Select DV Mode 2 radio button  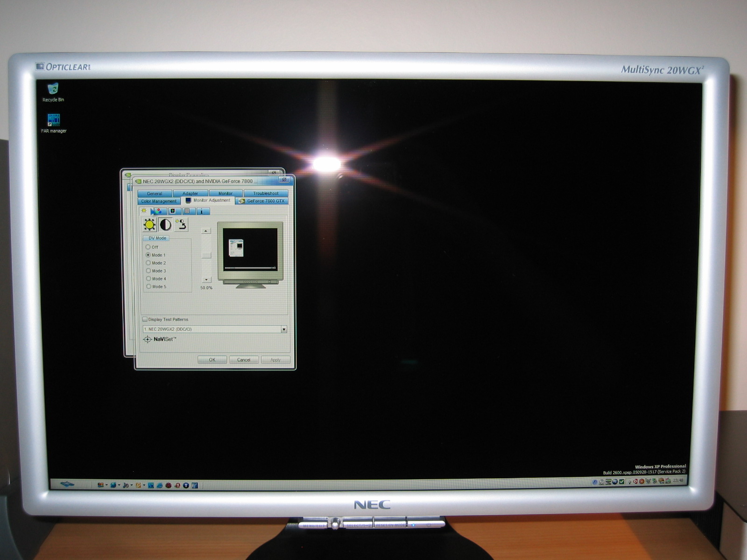point(148,263)
